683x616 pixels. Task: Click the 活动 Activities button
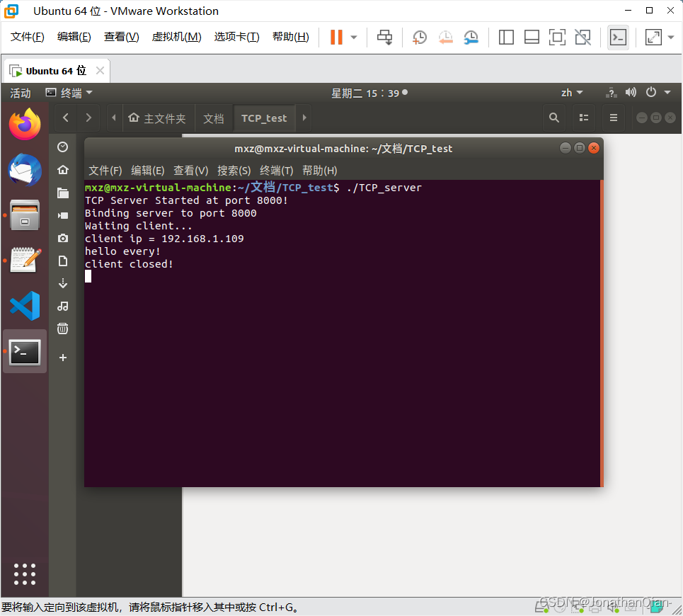[x=21, y=93]
